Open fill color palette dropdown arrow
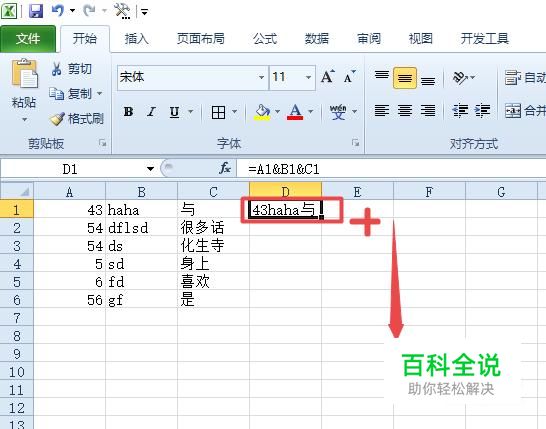 (x=278, y=112)
